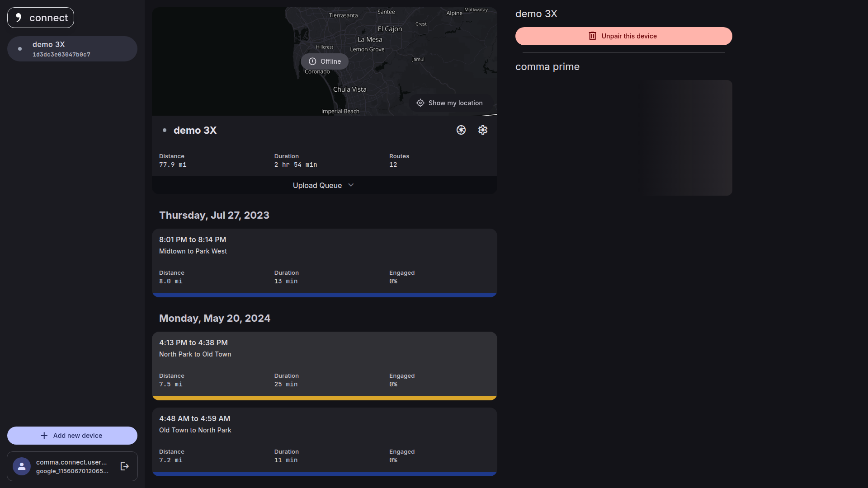Open device settings gear icon
The height and width of the screenshot is (488, 868).
tap(482, 130)
